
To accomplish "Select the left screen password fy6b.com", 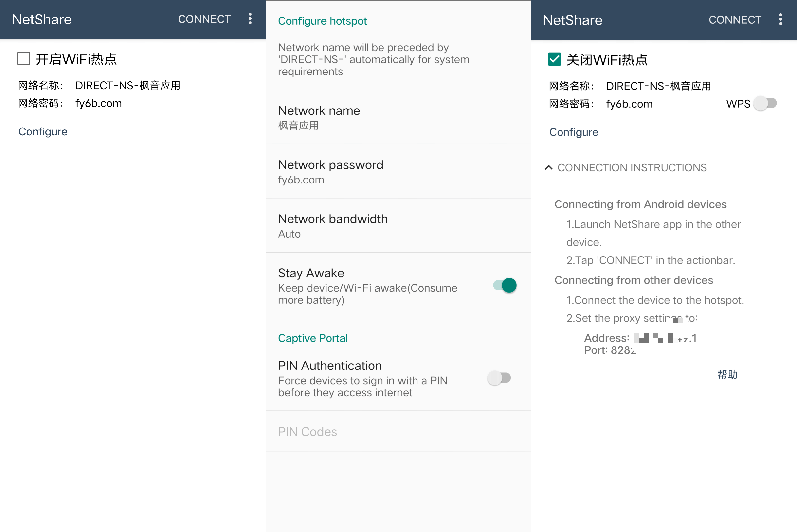I will 99,103.
